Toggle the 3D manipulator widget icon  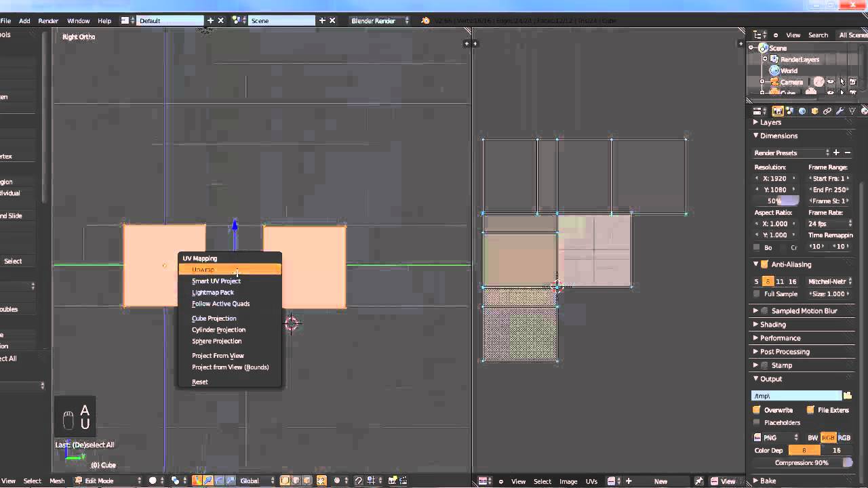tap(198, 481)
